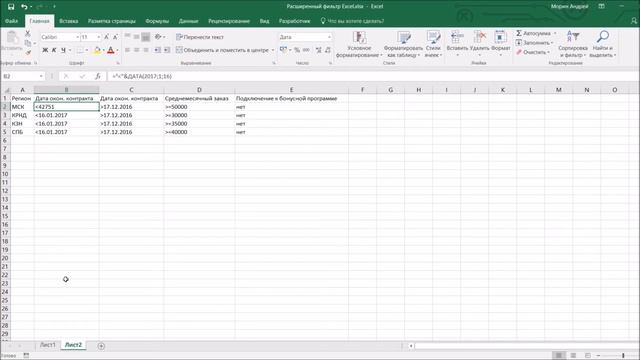
Task: Click the Format Painter brush icon
Action: [28, 52]
